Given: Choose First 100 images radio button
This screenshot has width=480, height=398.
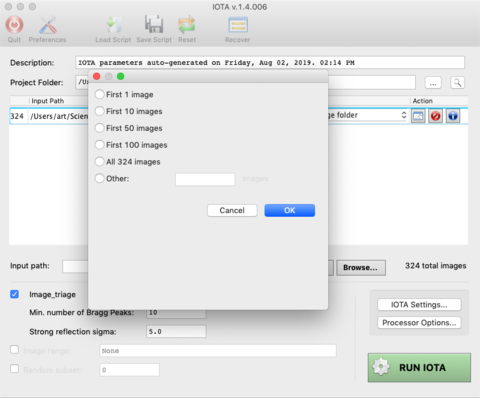Looking at the screenshot, I should pyautogui.click(x=99, y=145).
